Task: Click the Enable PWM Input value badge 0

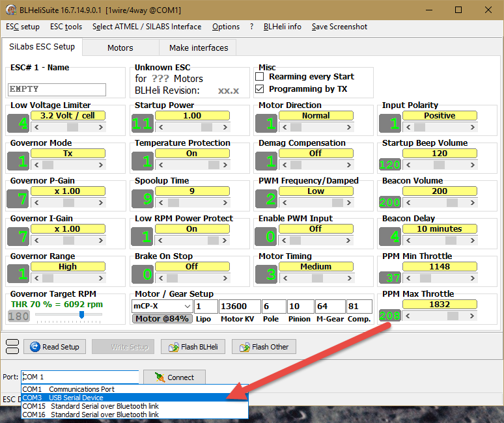Action: click(x=266, y=237)
